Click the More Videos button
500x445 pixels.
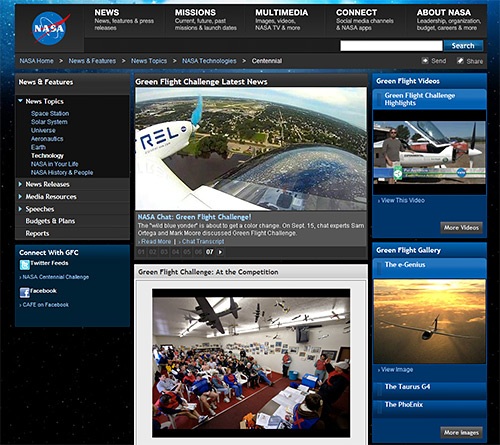[x=461, y=228]
